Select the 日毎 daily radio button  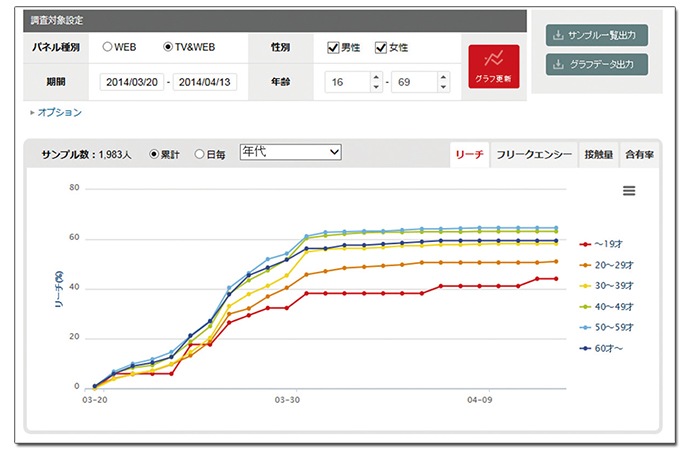coord(199,154)
